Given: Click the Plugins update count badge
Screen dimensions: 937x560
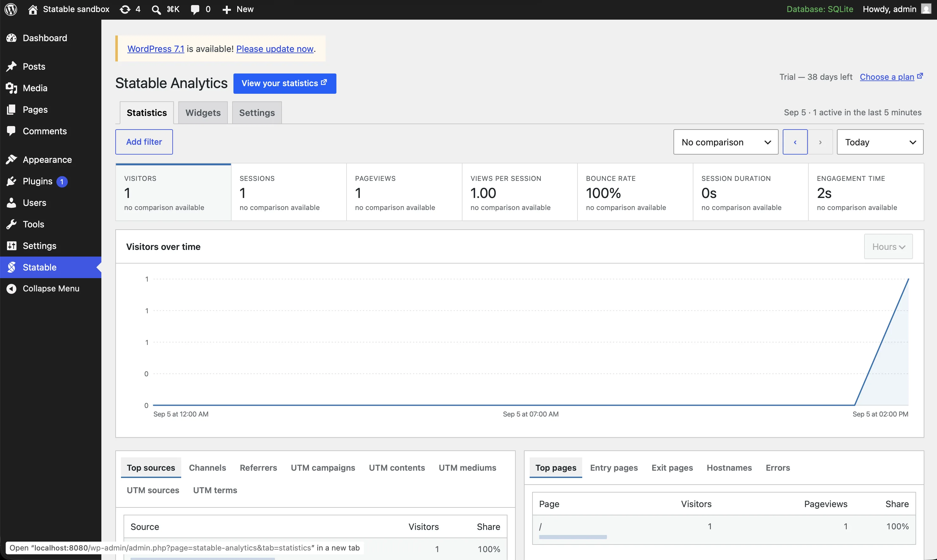Looking at the screenshot, I should [62, 181].
